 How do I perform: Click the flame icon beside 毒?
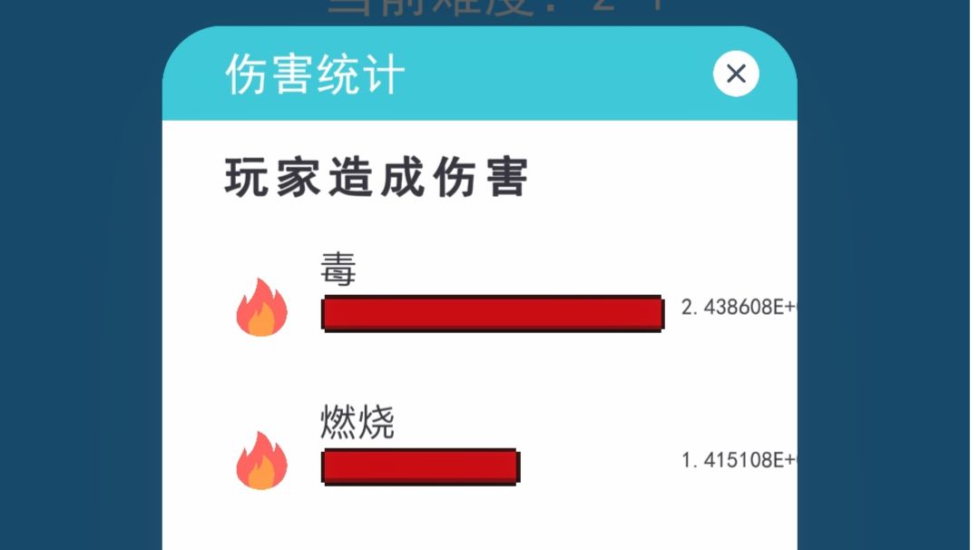coord(262,307)
